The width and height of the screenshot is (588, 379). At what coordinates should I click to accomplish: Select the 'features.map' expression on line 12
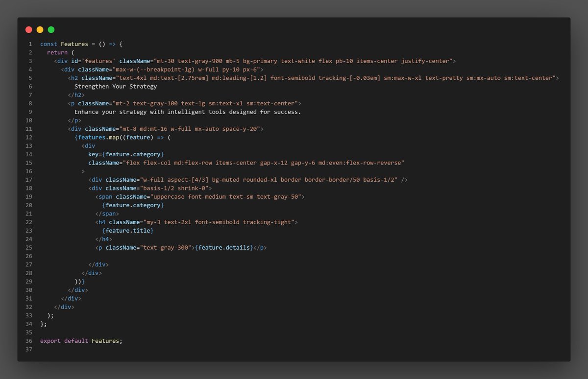click(x=98, y=137)
